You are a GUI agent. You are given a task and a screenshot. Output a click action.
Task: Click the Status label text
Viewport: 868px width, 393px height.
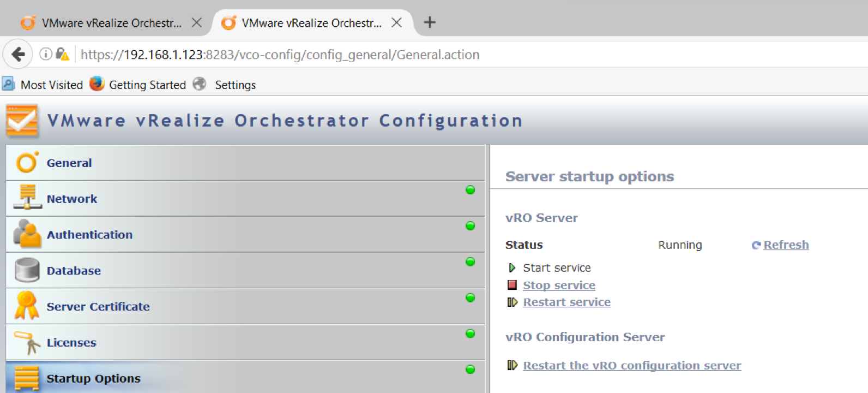click(x=524, y=245)
